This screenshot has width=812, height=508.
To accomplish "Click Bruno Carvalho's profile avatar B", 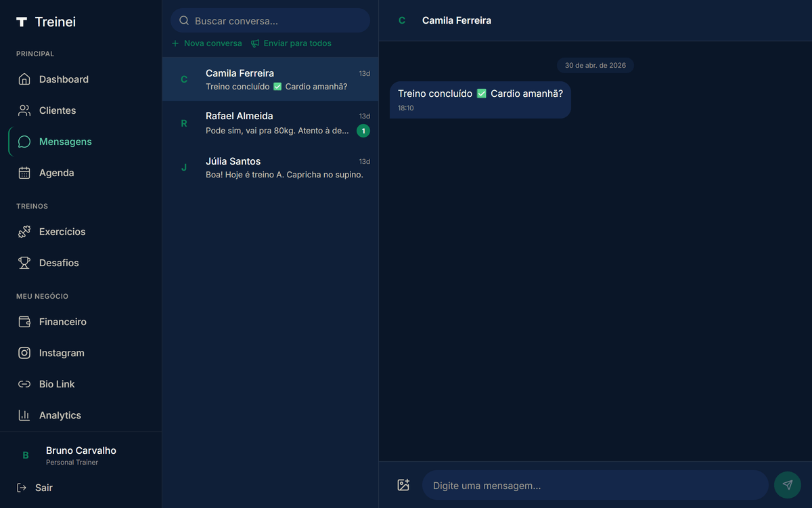I will tap(26, 455).
